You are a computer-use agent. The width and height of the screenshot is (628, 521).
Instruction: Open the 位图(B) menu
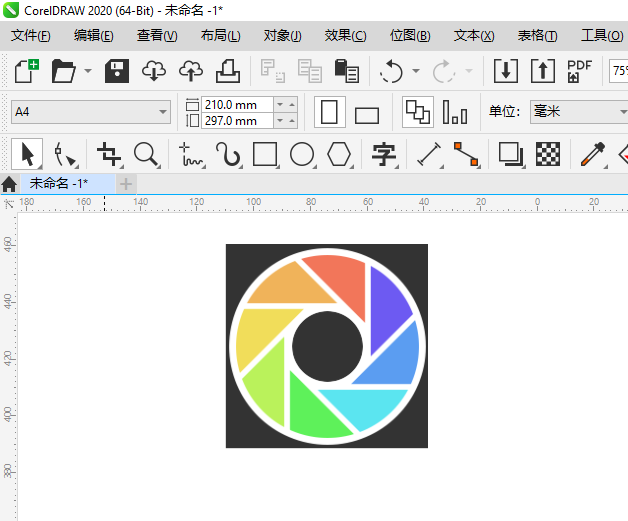tap(410, 36)
